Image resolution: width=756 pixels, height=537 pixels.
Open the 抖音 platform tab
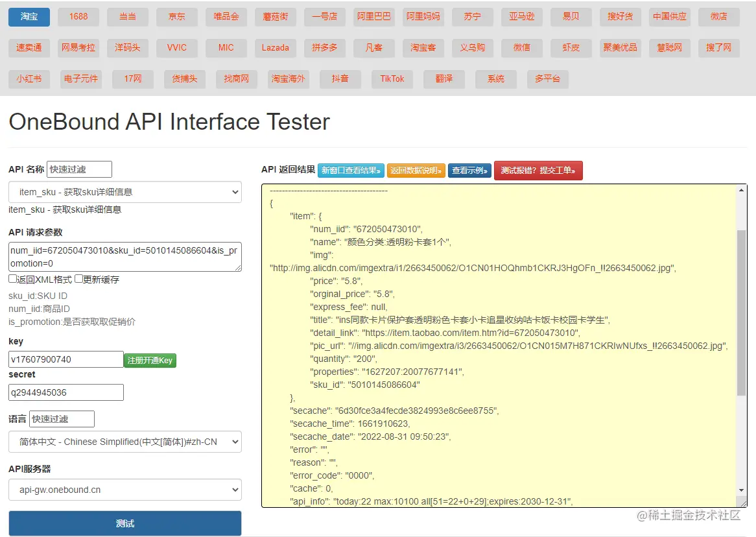(x=340, y=78)
